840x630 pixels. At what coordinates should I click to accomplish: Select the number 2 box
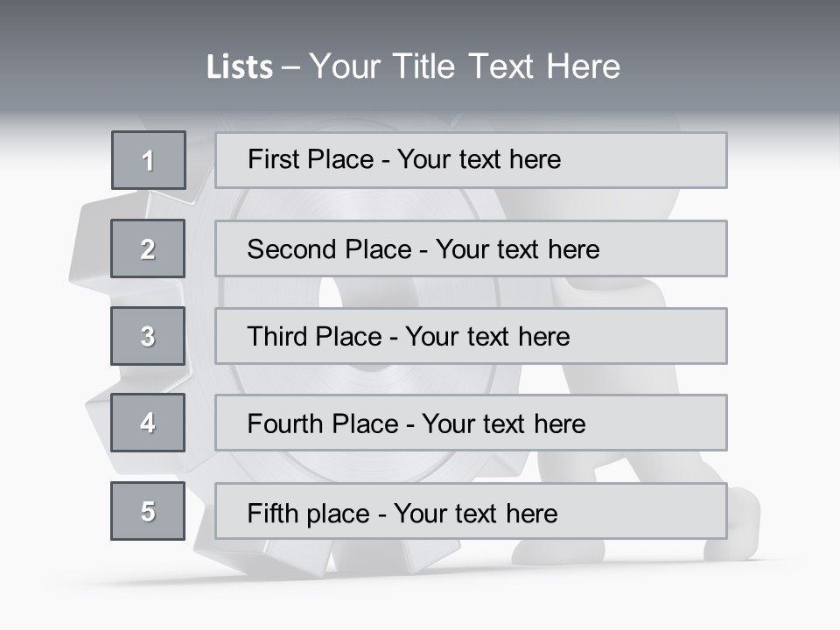click(148, 248)
